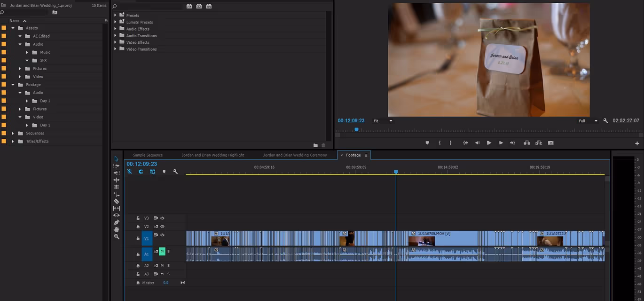Go to In point
The height and width of the screenshot is (301, 644).
point(465,143)
